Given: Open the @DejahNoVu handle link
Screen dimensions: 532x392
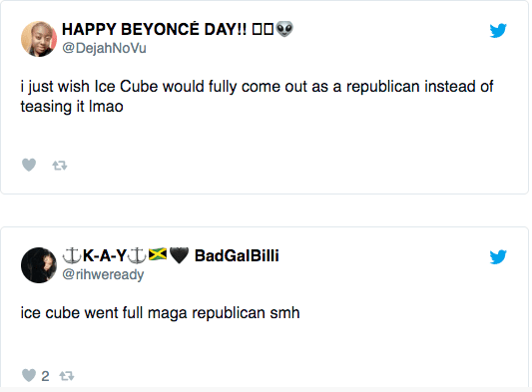Looking at the screenshot, I should (104, 48).
